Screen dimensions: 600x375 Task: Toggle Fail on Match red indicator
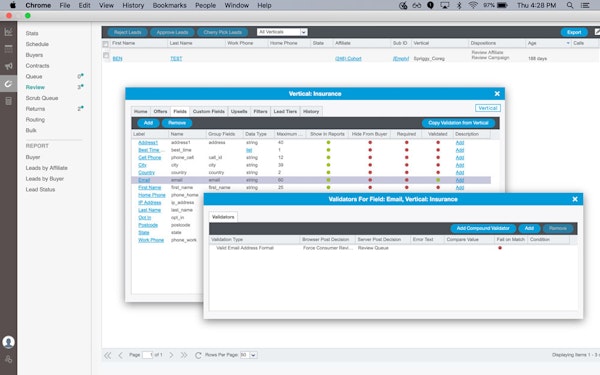[x=500, y=248]
